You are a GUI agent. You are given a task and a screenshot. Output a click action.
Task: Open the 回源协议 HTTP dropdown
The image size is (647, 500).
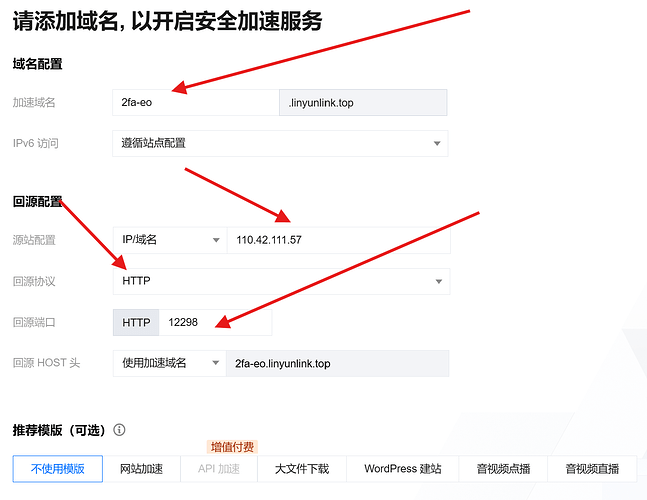coord(280,281)
